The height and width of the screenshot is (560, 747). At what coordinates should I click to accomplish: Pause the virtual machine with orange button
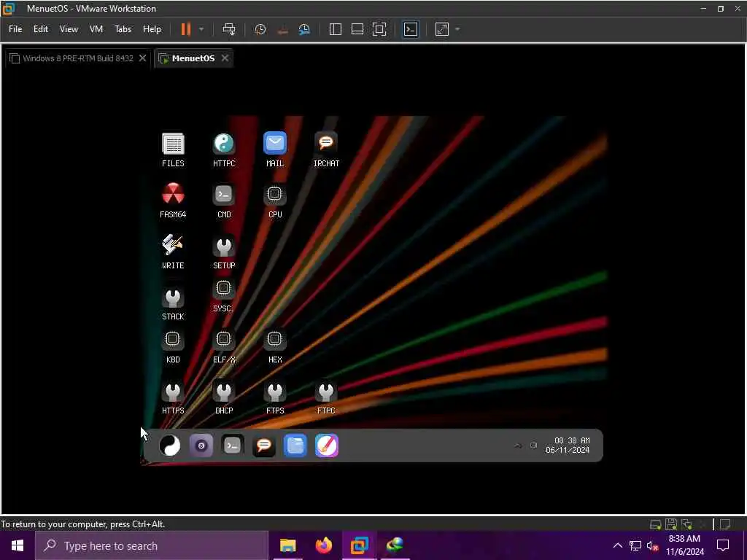tap(186, 29)
